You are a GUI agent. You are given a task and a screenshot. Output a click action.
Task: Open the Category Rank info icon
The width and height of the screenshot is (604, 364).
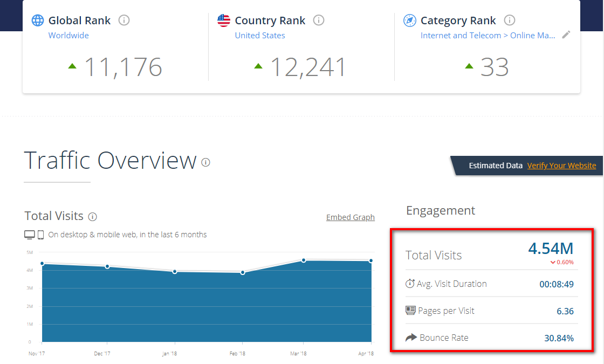point(509,20)
